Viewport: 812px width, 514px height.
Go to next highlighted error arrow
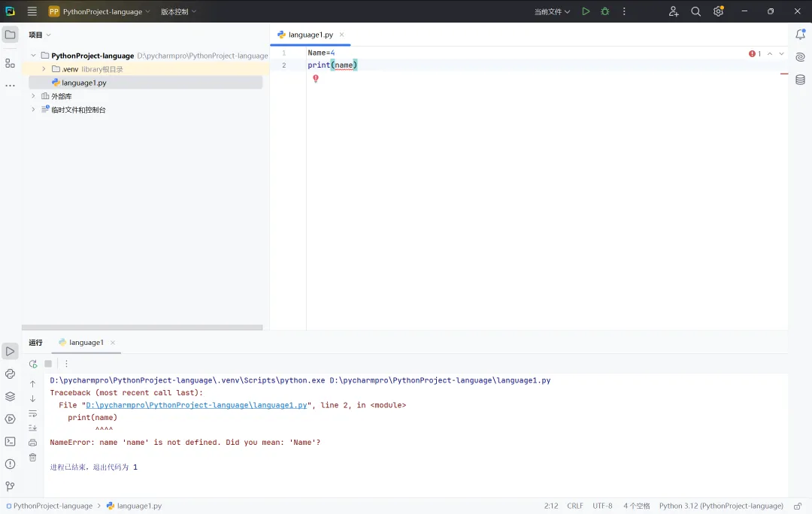(781, 54)
